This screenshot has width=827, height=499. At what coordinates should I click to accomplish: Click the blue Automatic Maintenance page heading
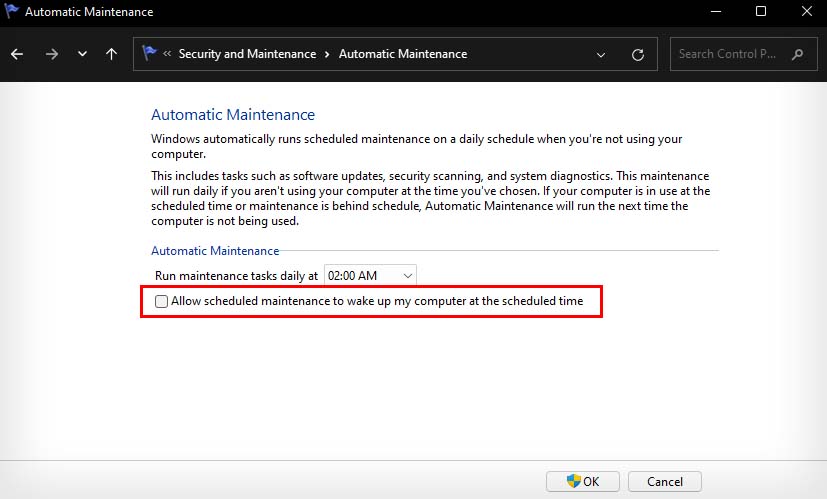pyautogui.click(x=233, y=114)
